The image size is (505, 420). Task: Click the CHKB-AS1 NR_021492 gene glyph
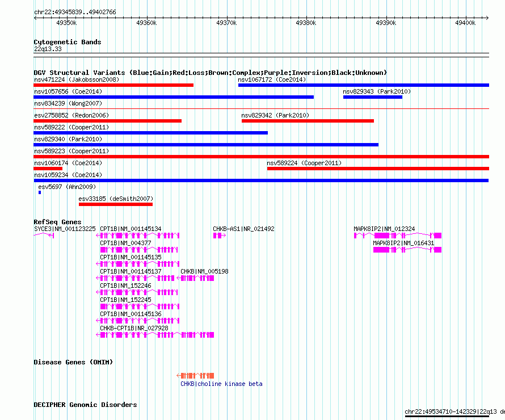coord(220,236)
